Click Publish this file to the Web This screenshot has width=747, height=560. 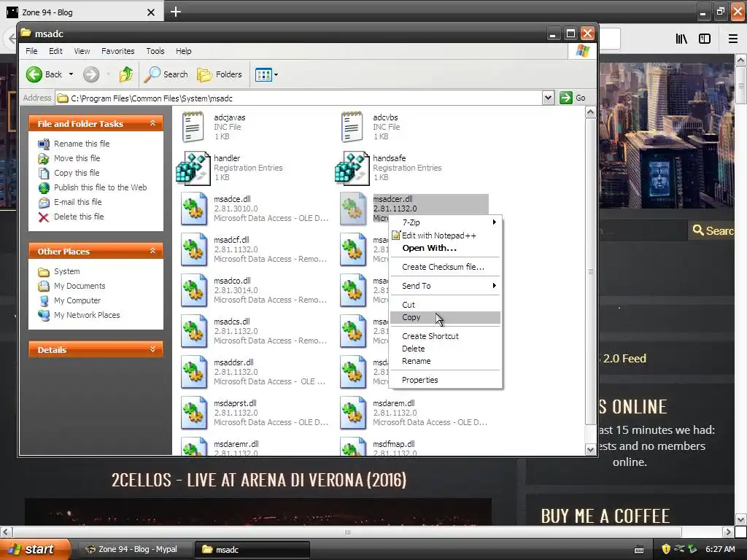click(x=100, y=187)
